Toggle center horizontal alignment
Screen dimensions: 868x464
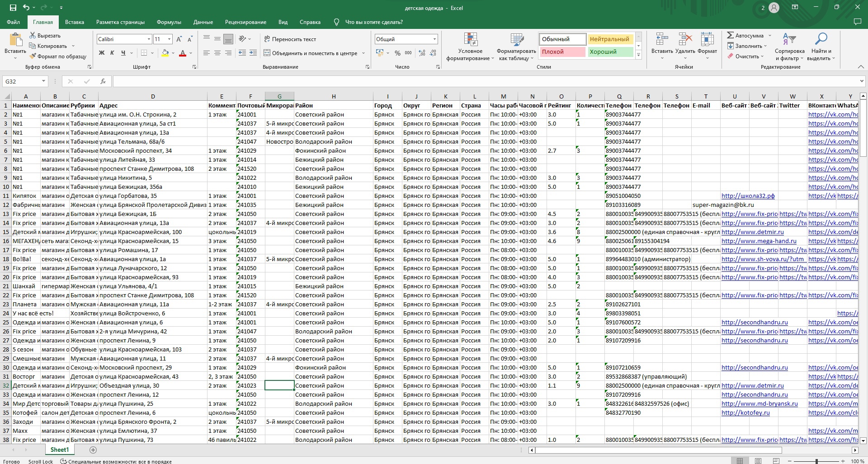(217, 53)
